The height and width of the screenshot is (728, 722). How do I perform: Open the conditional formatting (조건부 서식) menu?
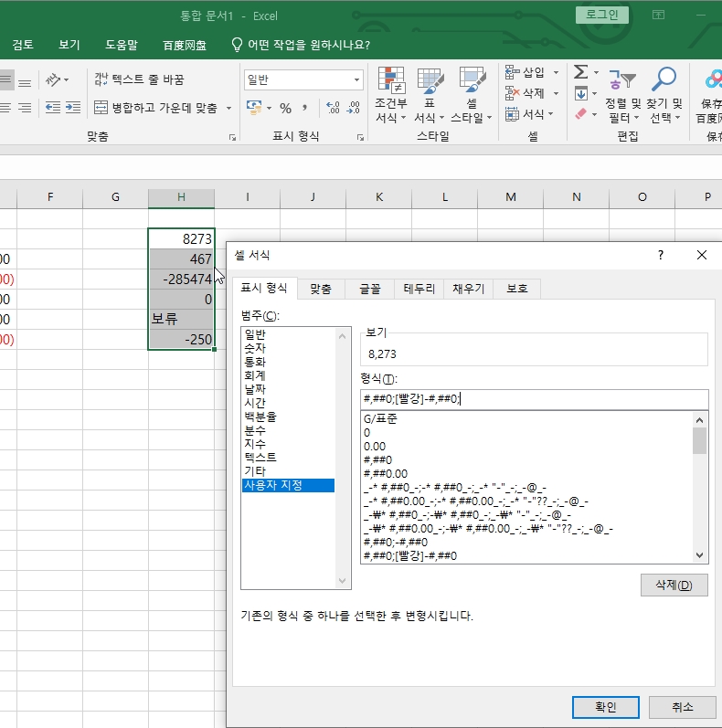(x=390, y=95)
